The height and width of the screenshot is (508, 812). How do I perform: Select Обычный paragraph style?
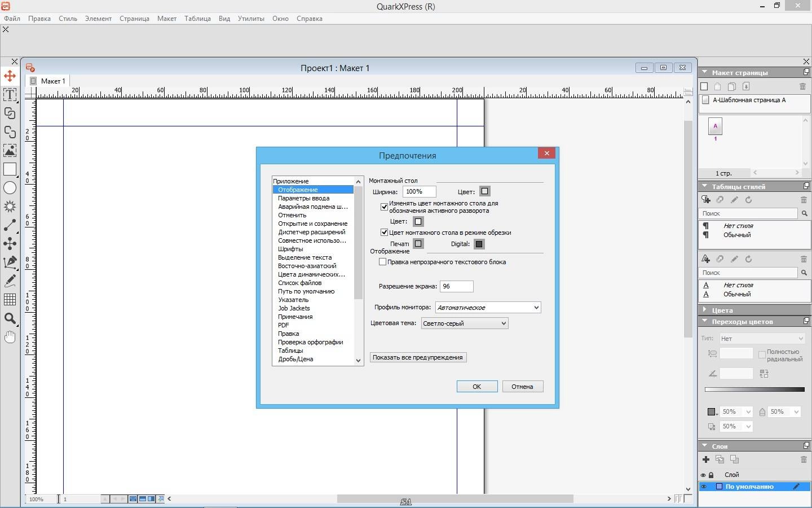click(737, 235)
